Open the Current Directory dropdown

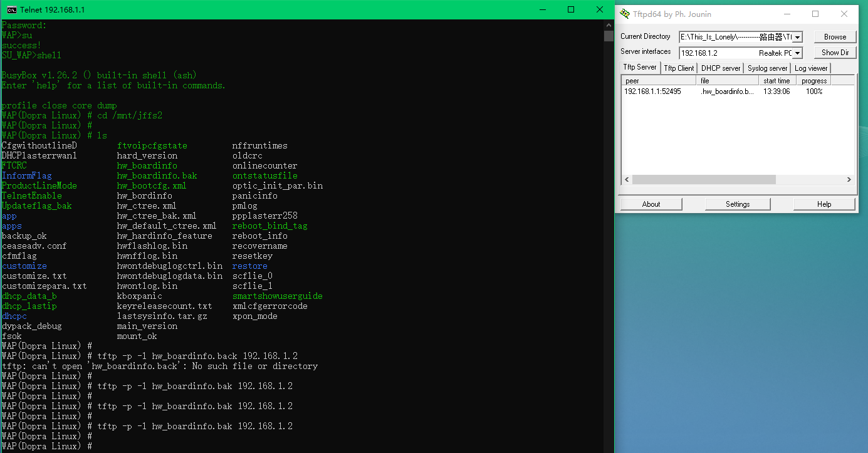798,38
